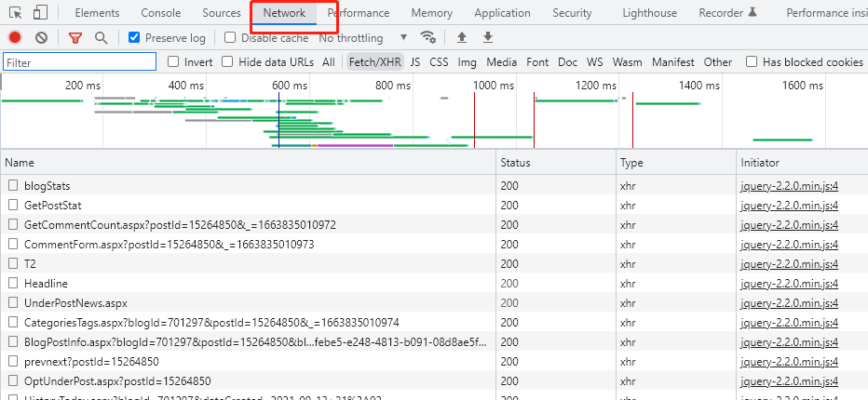Screen dimensions: 868x400
Task: Select the blogStats row checkbox
Action: (x=13, y=185)
